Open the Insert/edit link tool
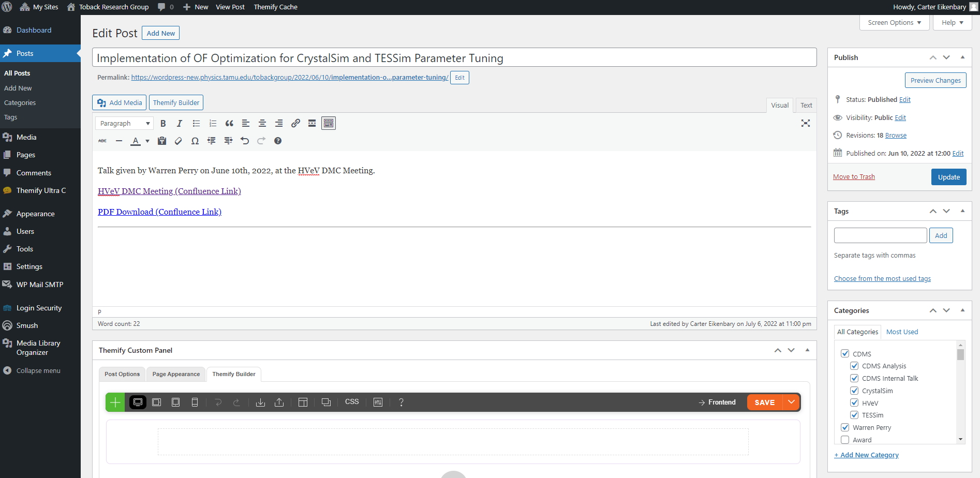The height and width of the screenshot is (478, 980). [295, 123]
